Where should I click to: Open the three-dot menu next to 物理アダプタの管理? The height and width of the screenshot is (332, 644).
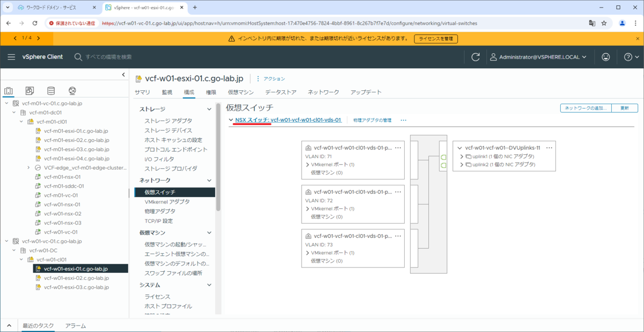click(404, 120)
